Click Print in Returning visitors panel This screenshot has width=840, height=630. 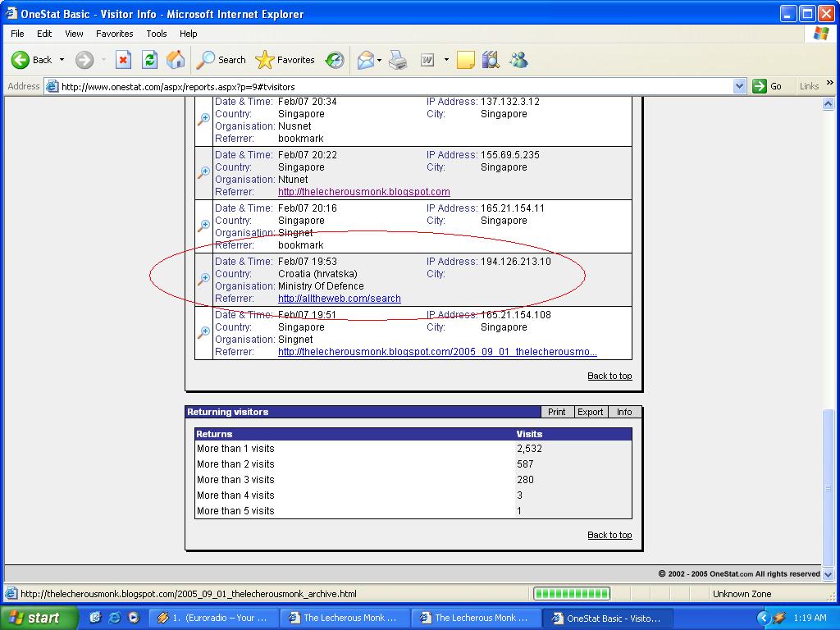tap(557, 412)
